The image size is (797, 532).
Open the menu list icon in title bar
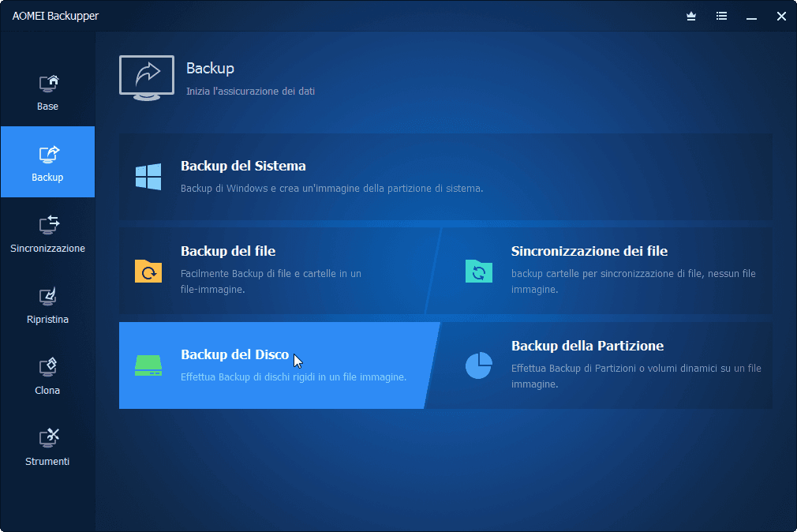tap(721, 17)
